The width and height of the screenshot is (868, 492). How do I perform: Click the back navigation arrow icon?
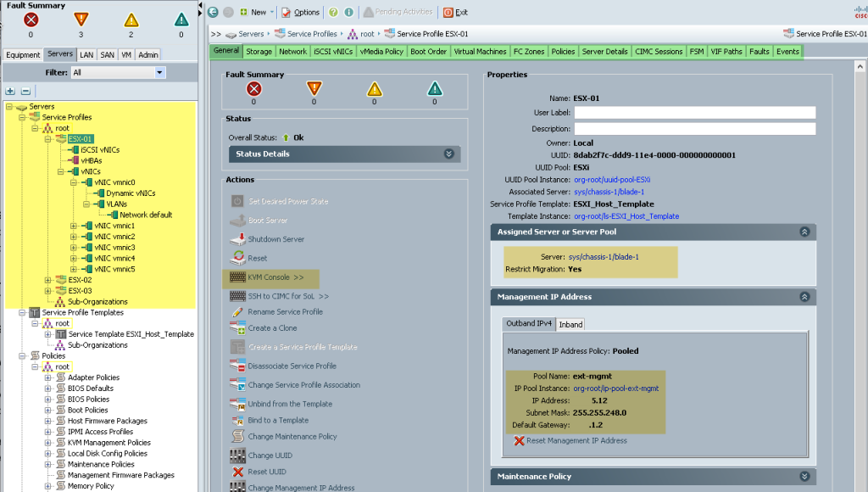coord(213,12)
